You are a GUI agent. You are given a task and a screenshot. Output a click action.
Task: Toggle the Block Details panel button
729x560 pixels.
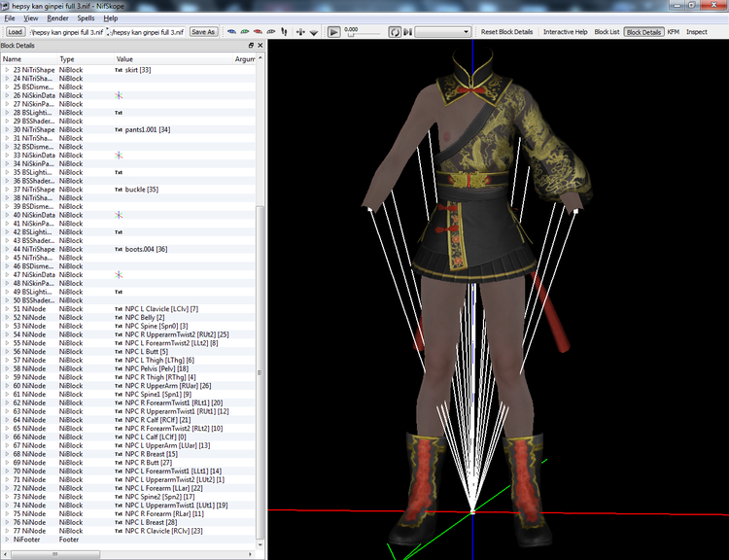tap(643, 32)
